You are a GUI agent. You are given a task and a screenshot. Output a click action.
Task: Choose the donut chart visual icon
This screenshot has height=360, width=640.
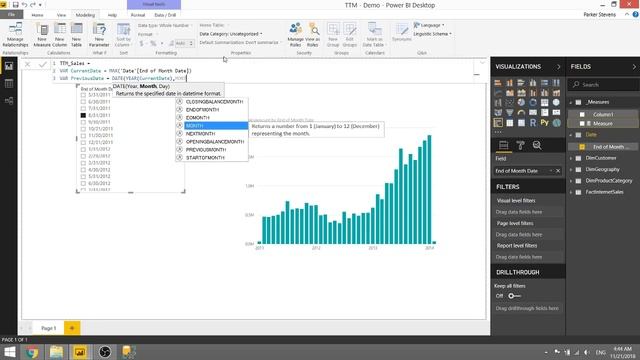(533, 102)
